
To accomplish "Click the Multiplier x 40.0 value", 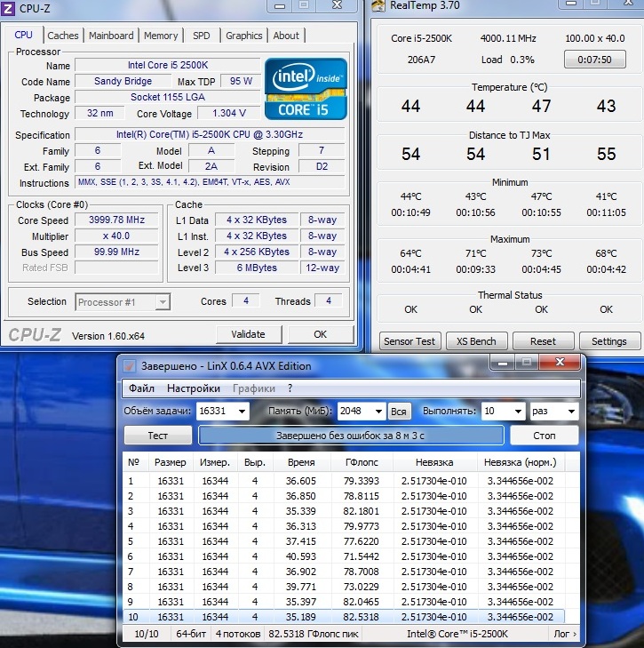I will [x=116, y=236].
